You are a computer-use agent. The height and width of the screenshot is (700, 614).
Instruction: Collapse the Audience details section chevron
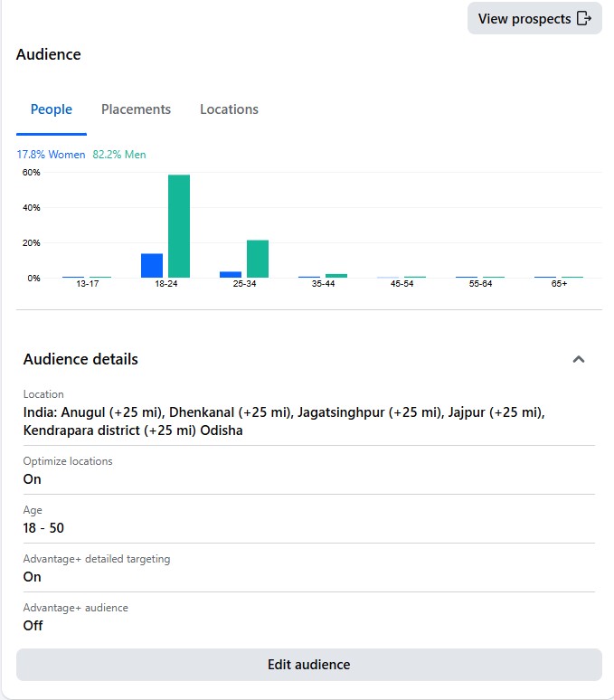click(579, 359)
